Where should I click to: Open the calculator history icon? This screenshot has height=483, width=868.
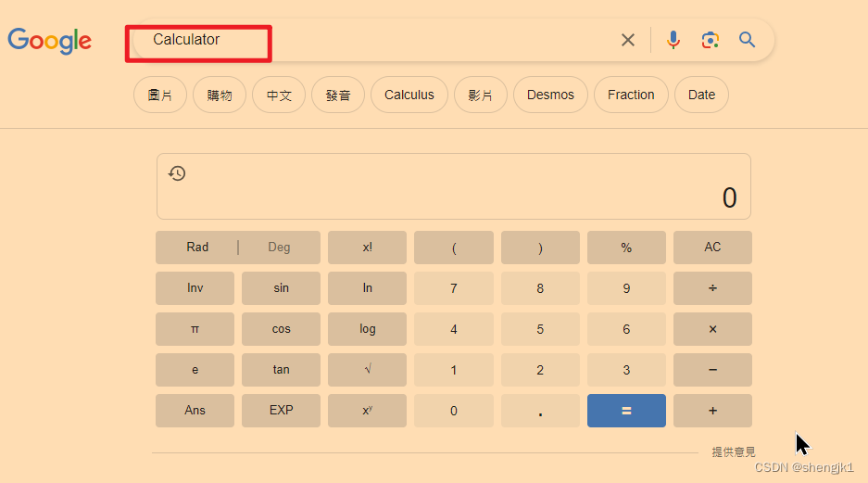tap(177, 173)
